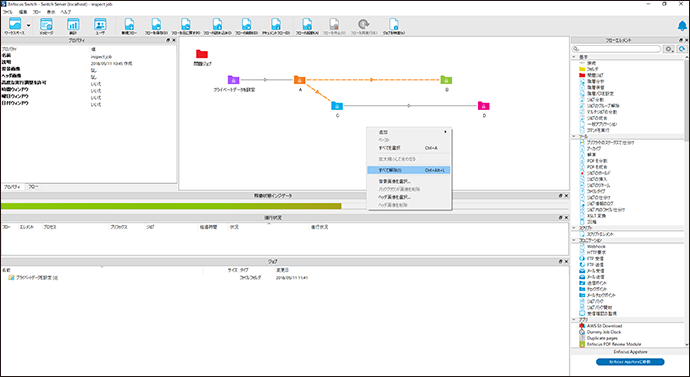This screenshot has width=690, height=377.
Task: Choose Select All (Ctrl+A) in context menu
Action: tap(409, 148)
